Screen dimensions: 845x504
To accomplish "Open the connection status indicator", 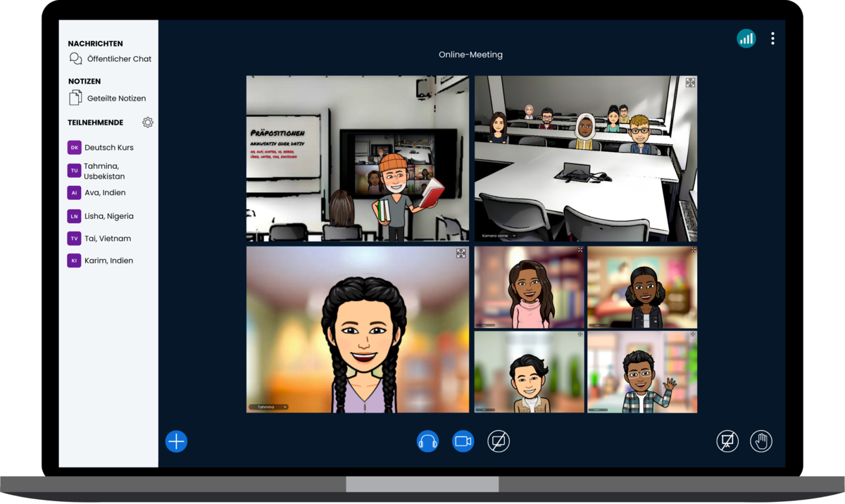I will coord(746,39).
